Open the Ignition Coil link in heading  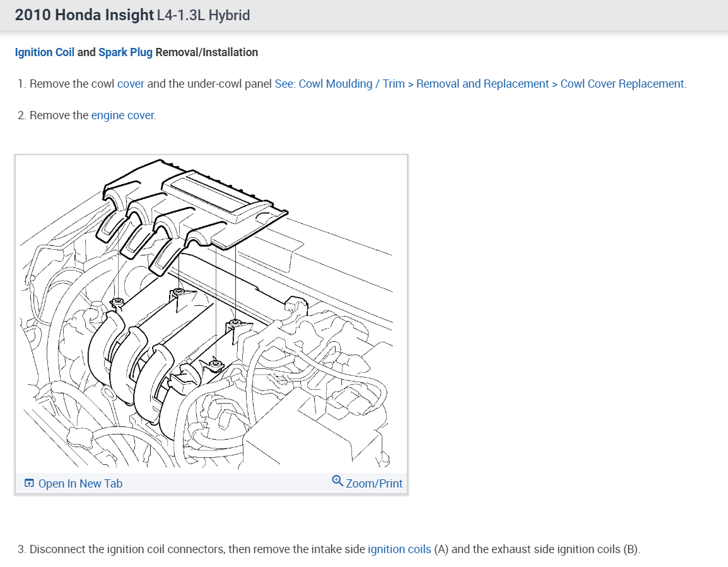[45, 52]
